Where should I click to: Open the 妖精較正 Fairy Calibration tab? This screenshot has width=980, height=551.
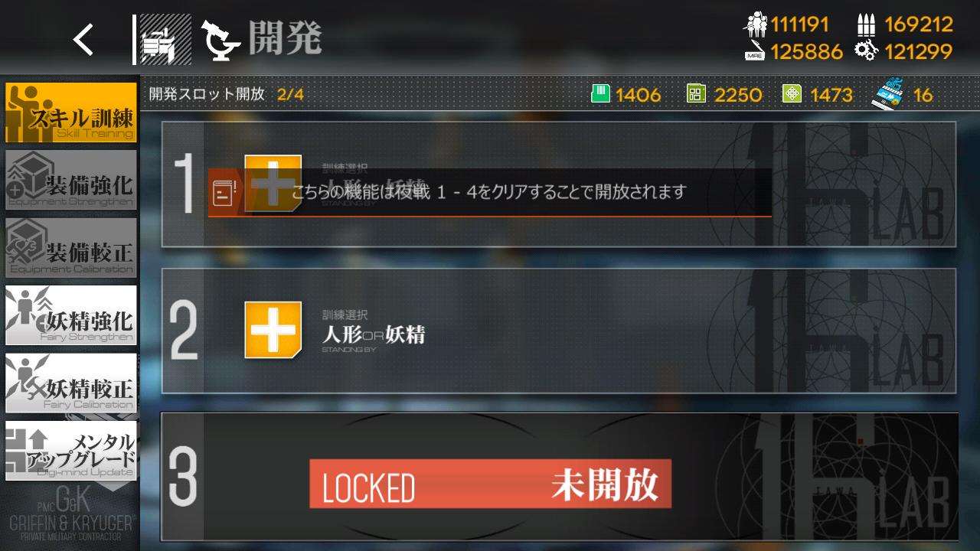[x=71, y=383]
